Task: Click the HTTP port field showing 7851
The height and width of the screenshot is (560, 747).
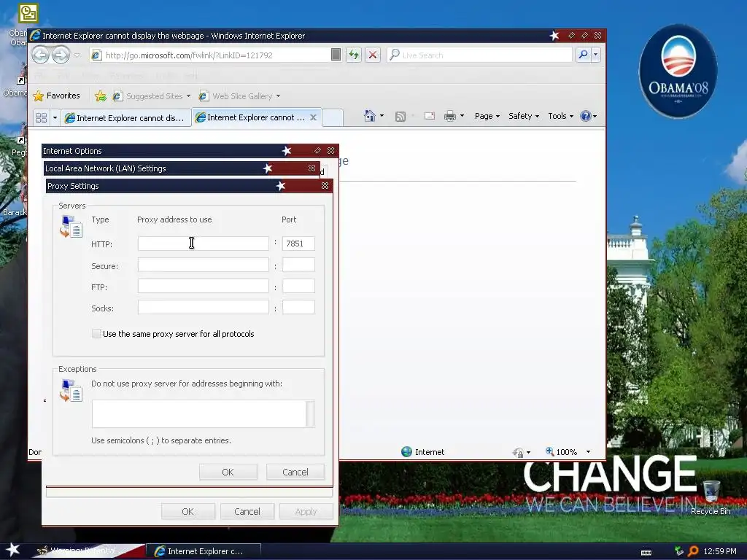Action: (x=298, y=244)
